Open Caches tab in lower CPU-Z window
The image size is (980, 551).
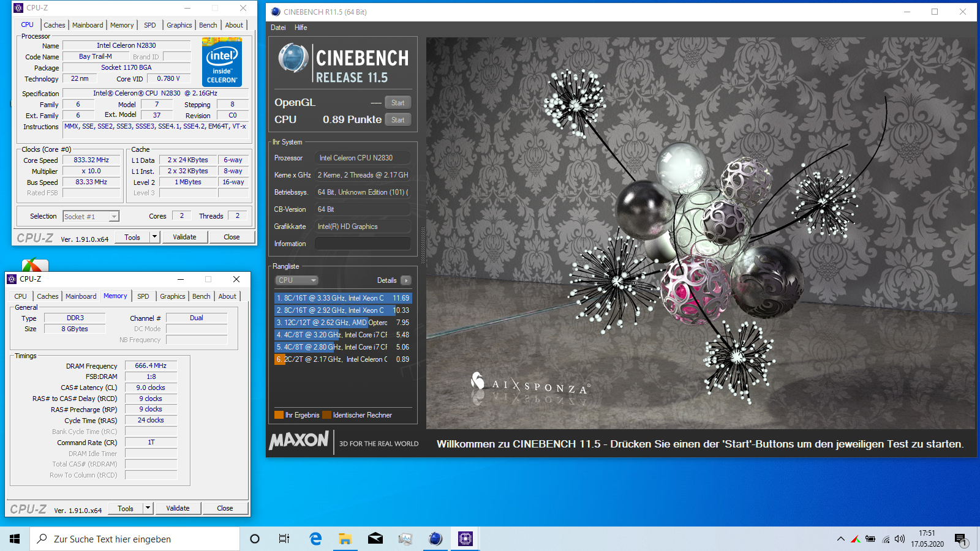point(47,296)
